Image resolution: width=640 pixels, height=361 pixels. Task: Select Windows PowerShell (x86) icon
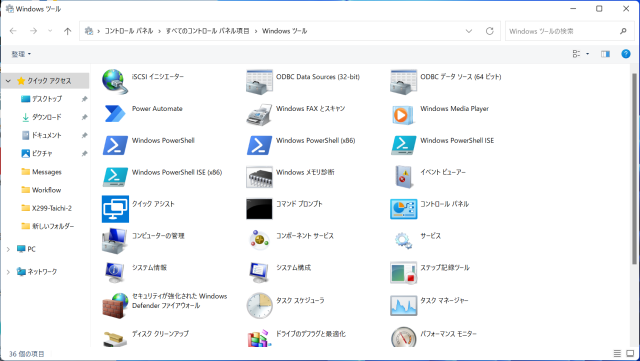(259, 145)
